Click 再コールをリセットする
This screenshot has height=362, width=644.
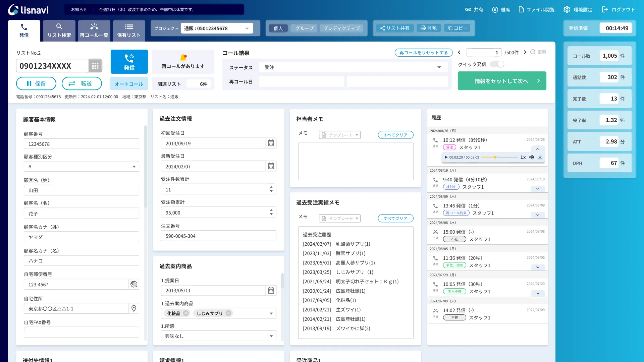(423, 53)
